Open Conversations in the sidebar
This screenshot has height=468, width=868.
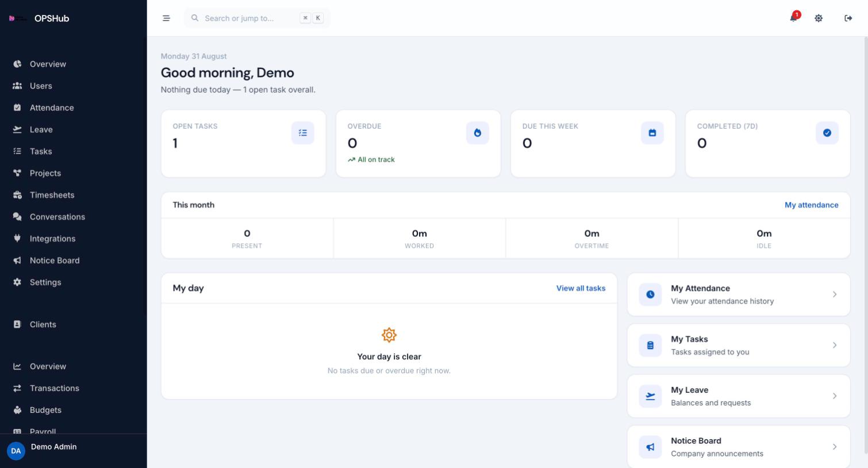click(x=73, y=217)
